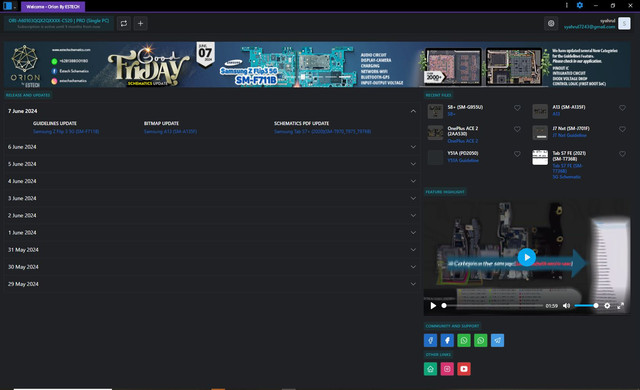Viewport: 640px width, 390px height.
Task: Click the license key subscription info box
Action: click(x=59, y=23)
